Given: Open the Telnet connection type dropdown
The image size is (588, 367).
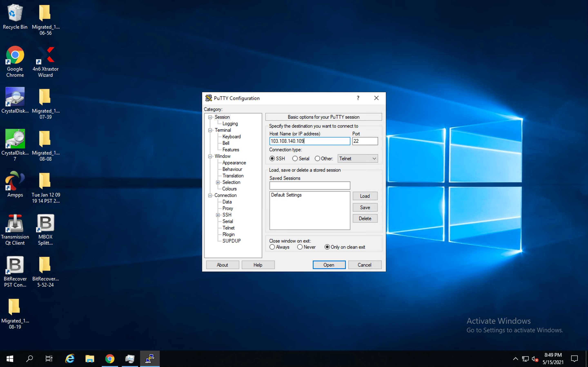Looking at the screenshot, I should [357, 158].
